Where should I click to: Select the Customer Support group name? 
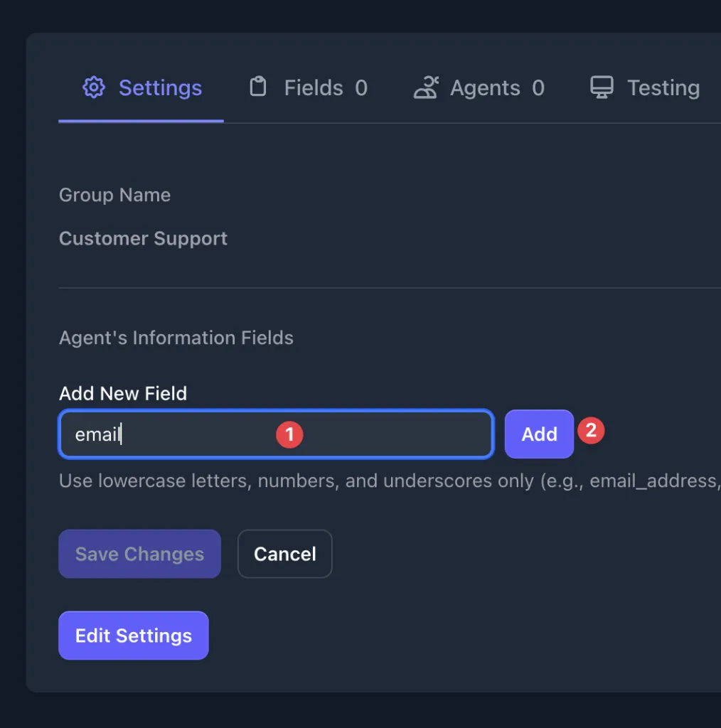[x=143, y=238]
